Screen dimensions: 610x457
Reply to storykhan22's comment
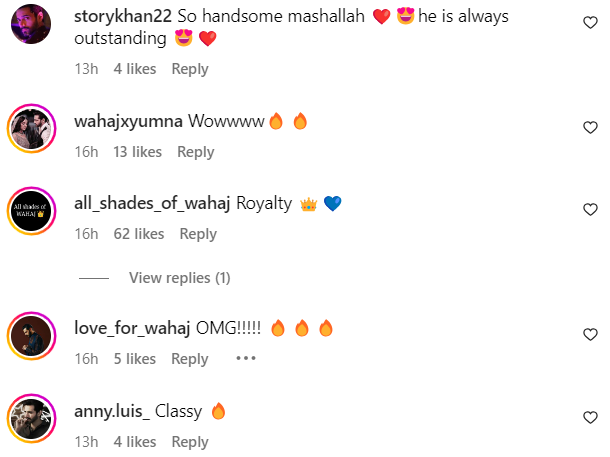(190, 69)
